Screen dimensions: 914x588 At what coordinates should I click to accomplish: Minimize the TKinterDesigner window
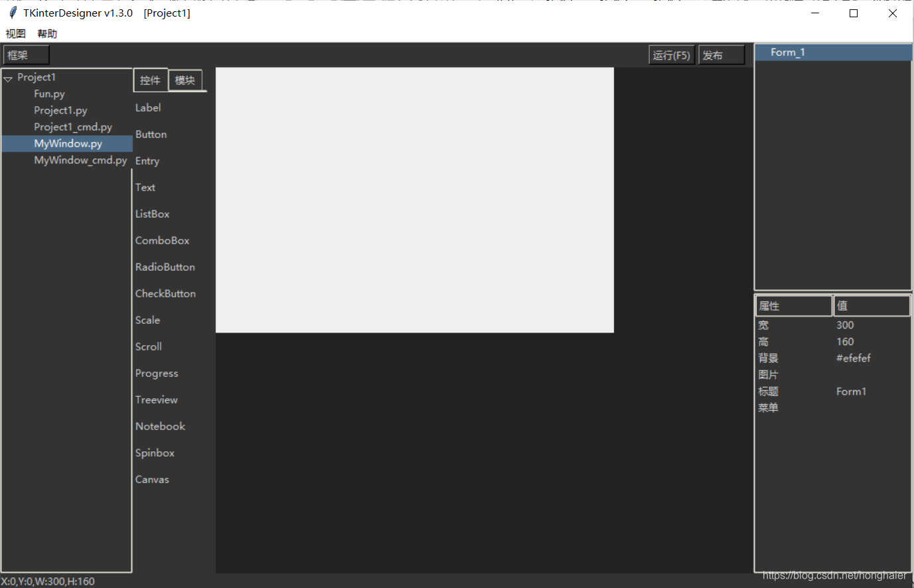(815, 13)
